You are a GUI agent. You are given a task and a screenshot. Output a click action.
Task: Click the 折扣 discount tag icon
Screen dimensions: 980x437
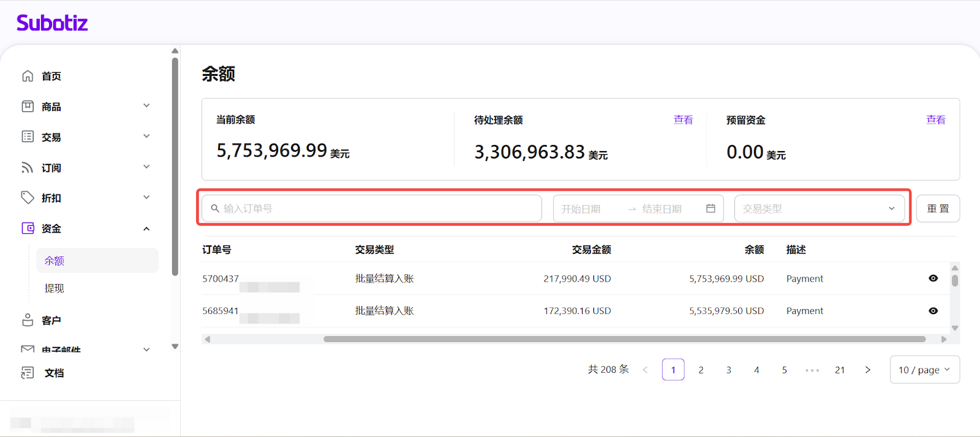coord(28,198)
